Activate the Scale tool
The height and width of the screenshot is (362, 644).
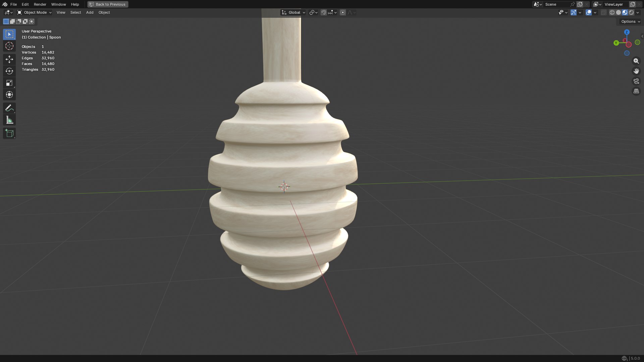coord(9,83)
